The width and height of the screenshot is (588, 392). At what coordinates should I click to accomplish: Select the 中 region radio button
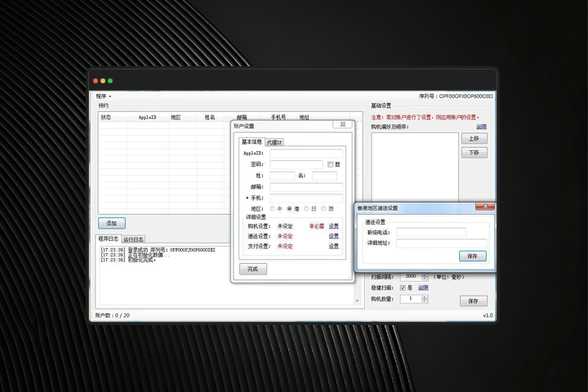pos(272,209)
